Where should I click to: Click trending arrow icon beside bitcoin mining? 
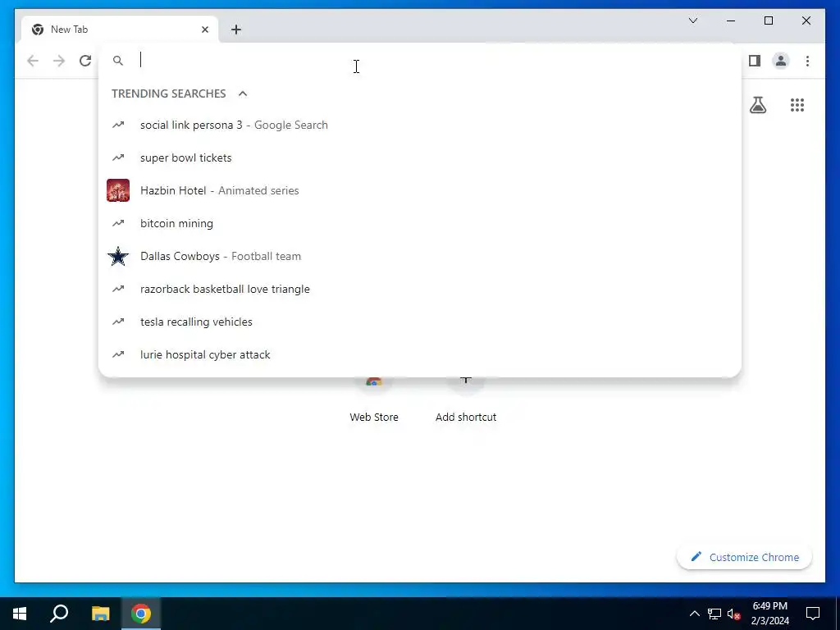coord(118,223)
